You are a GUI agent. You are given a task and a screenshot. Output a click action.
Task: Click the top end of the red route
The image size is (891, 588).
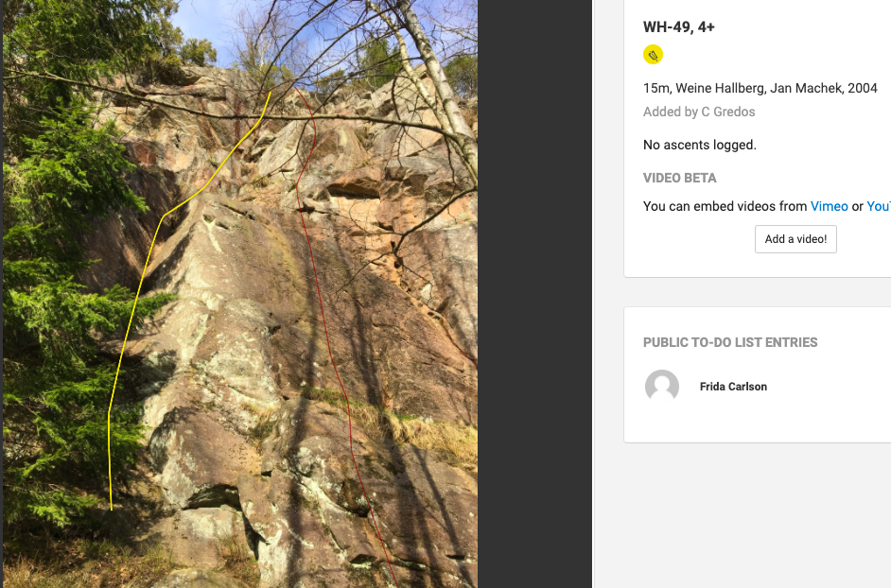pyautogui.click(x=295, y=89)
